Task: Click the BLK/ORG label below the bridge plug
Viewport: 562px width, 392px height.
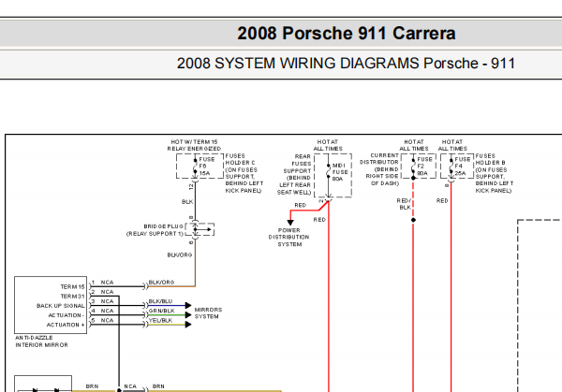Action: click(180, 254)
